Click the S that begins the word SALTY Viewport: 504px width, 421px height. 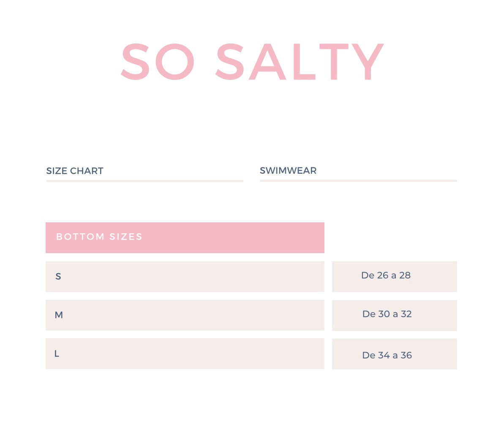click(x=230, y=62)
